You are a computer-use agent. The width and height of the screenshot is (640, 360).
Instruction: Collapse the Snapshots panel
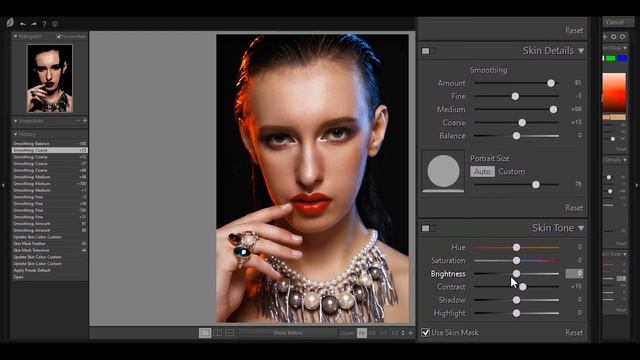pos(16,121)
